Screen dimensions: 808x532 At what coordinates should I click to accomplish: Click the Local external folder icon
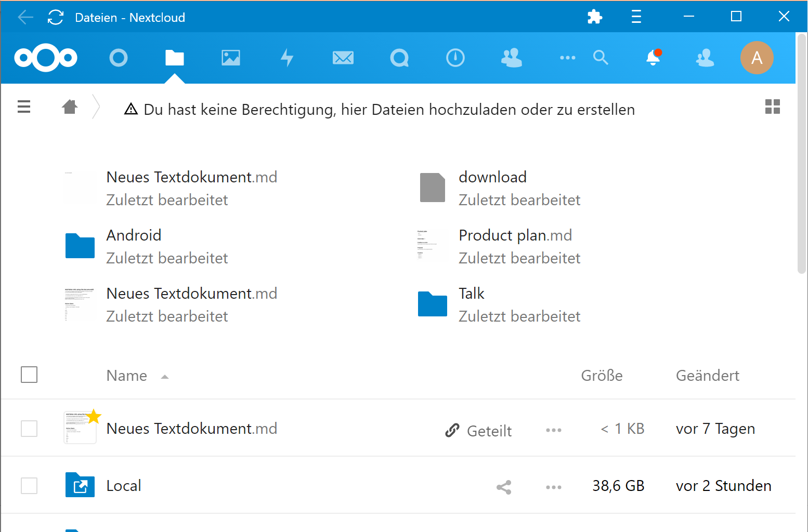tap(80, 485)
